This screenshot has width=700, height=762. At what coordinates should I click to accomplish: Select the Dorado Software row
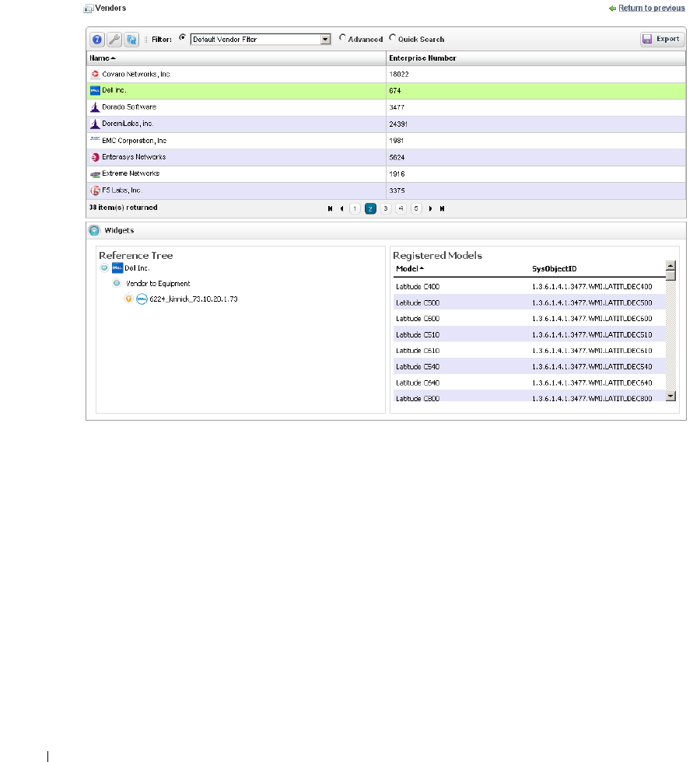click(x=386, y=107)
